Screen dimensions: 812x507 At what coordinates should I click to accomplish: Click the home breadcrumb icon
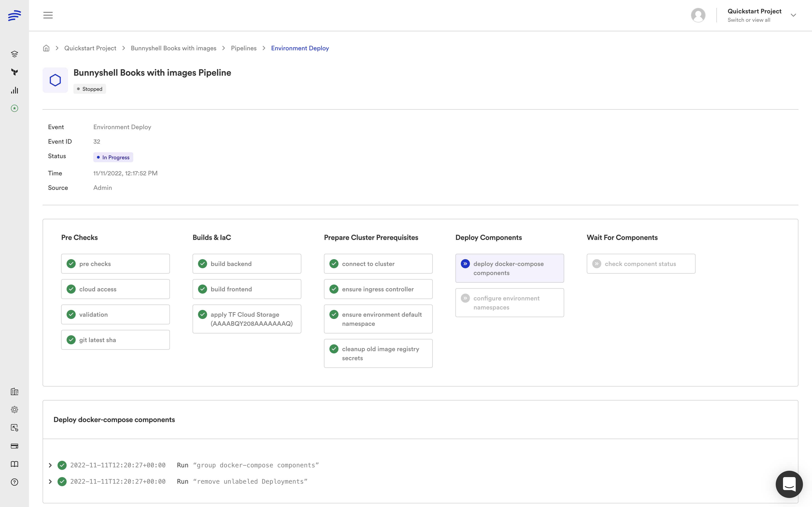46,48
